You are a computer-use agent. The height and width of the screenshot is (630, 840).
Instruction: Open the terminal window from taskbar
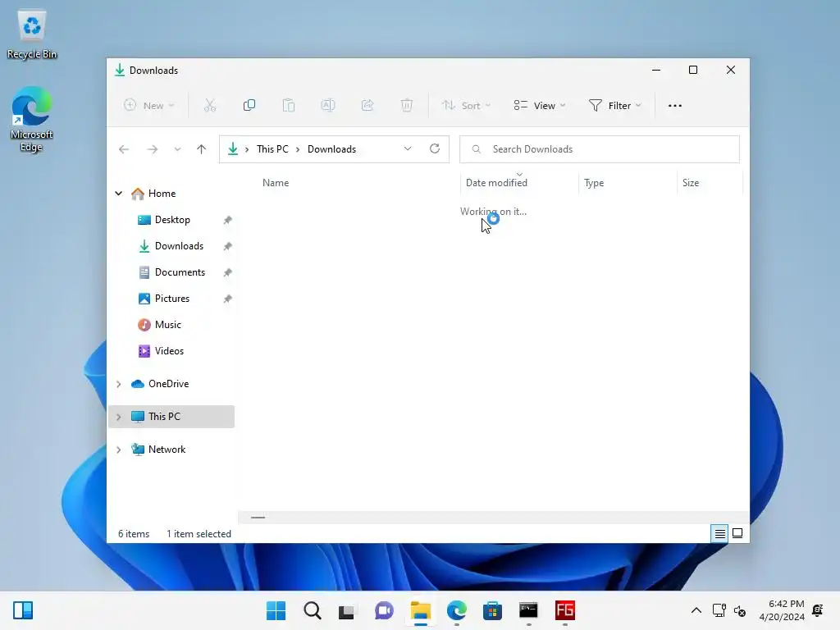pos(528,610)
